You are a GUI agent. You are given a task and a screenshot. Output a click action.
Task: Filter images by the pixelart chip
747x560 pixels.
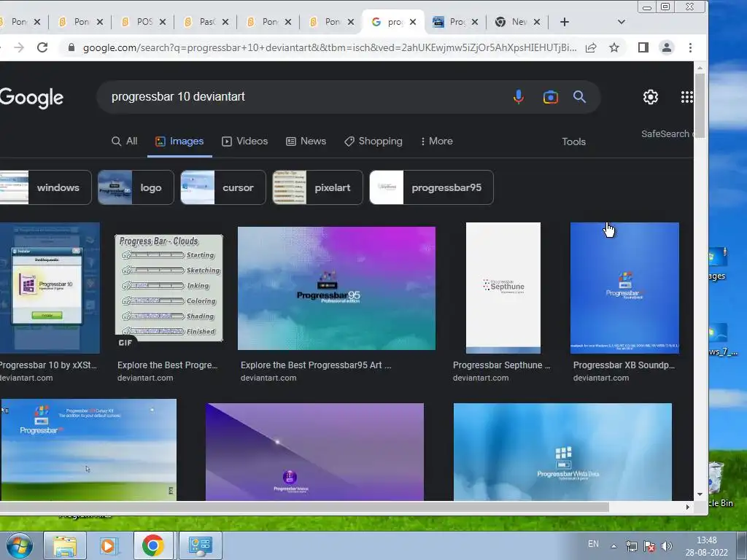coord(317,187)
